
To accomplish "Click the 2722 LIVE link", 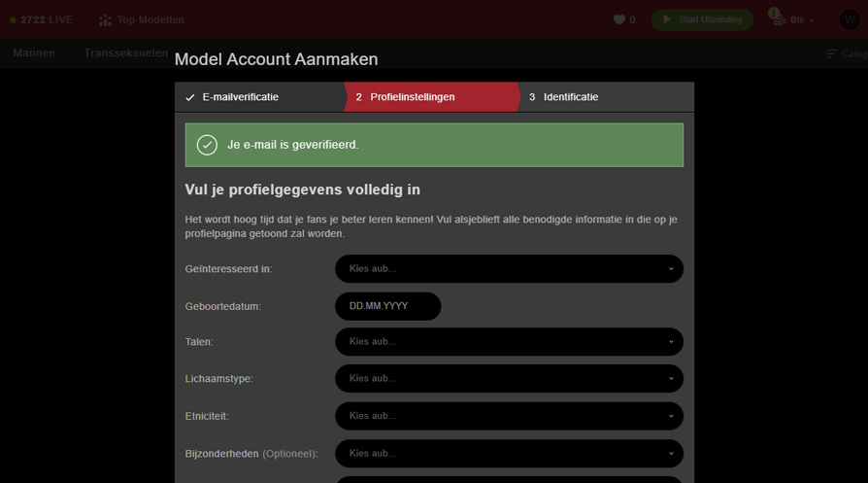I will coord(42,20).
